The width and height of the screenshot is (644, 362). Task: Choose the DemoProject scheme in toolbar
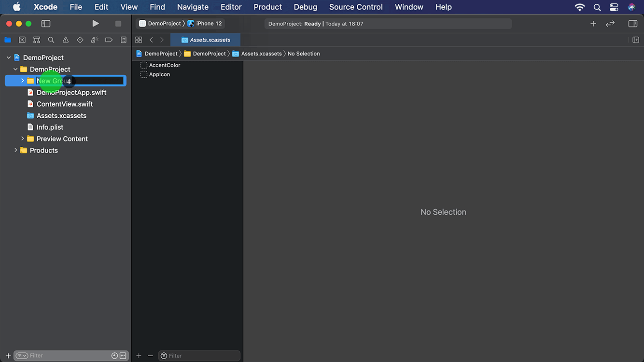click(x=160, y=24)
